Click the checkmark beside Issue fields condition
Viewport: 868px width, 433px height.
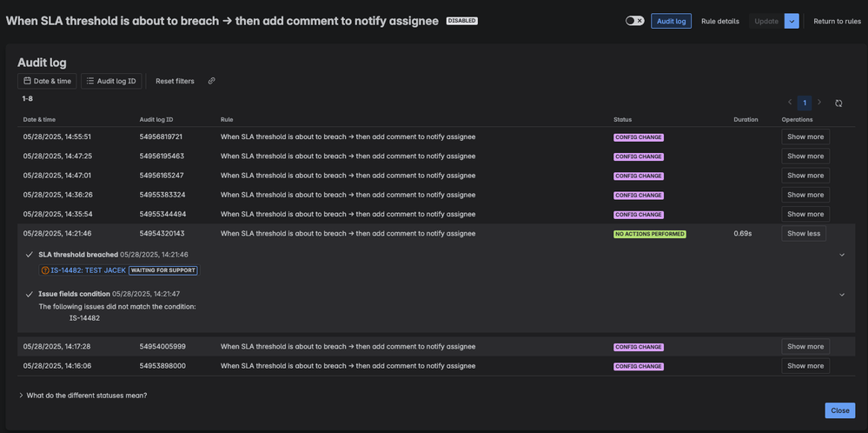point(30,294)
